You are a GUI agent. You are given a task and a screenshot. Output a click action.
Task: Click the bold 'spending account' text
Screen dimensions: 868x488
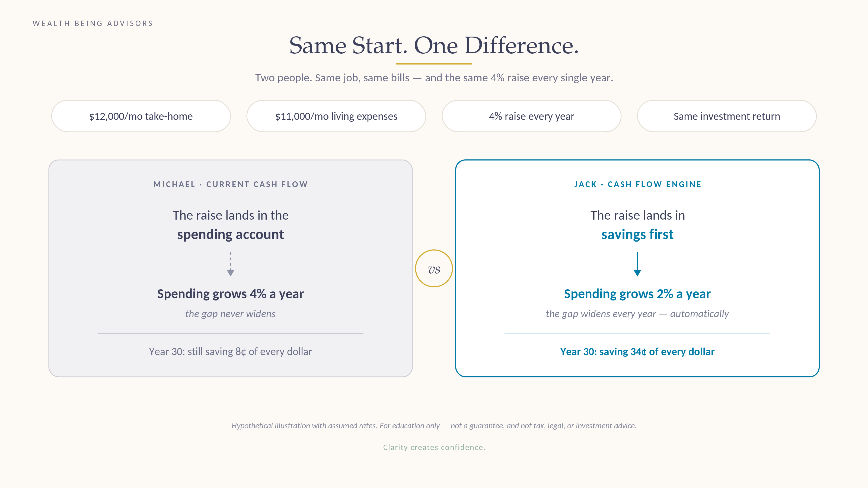[231, 235]
